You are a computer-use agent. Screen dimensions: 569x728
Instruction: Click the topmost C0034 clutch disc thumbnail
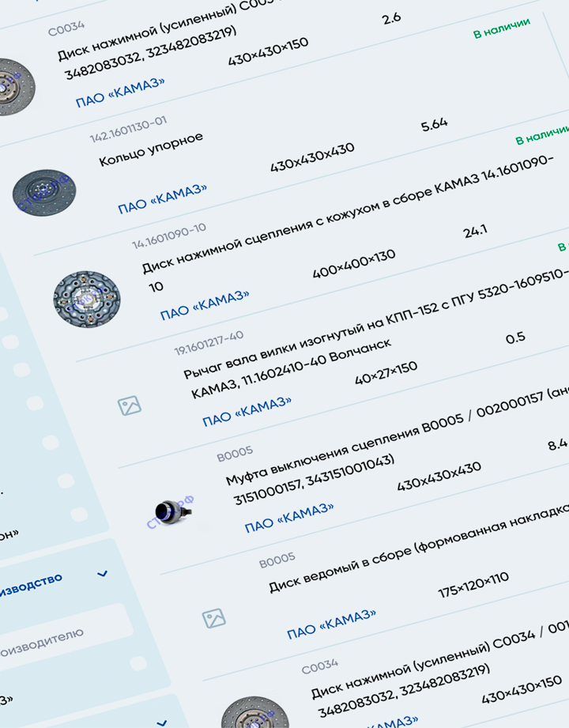[x=9, y=85]
